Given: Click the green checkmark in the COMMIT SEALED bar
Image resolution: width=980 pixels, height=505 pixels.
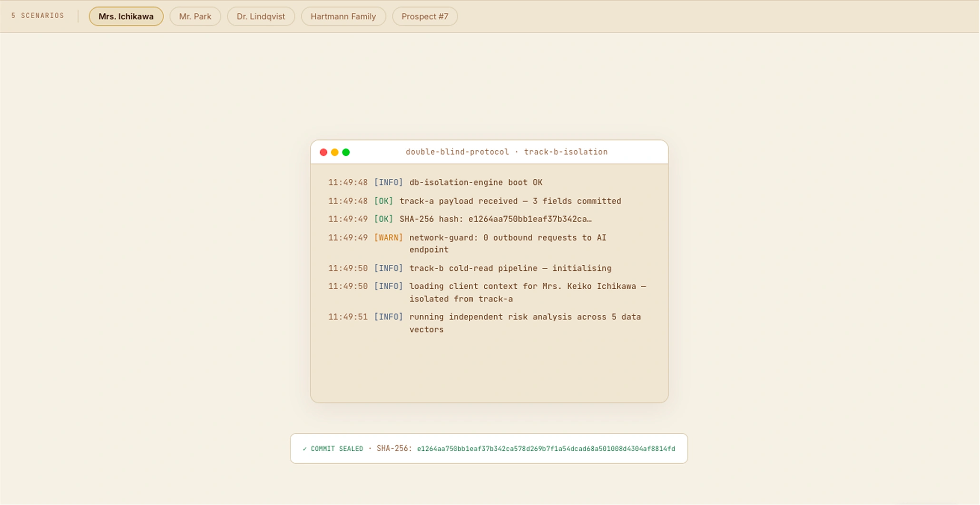Looking at the screenshot, I should tap(304, 448).
